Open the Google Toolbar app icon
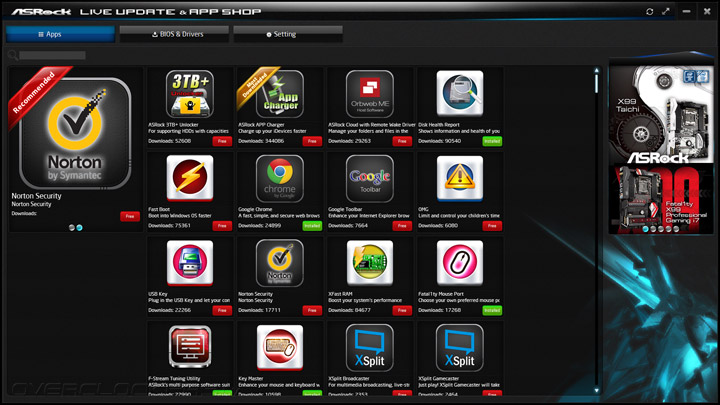The height and width of the screenshot is (405, 720). coord(370,179)
